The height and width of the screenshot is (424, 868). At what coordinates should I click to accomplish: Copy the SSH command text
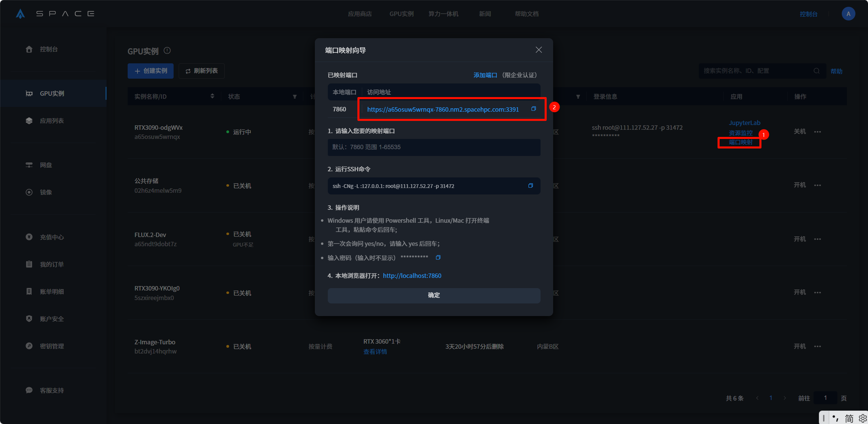[530, 186]
